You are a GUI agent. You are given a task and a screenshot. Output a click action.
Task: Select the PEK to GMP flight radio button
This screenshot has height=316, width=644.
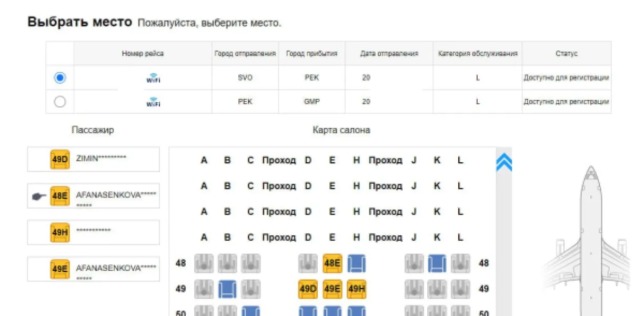tap(60, 102)
